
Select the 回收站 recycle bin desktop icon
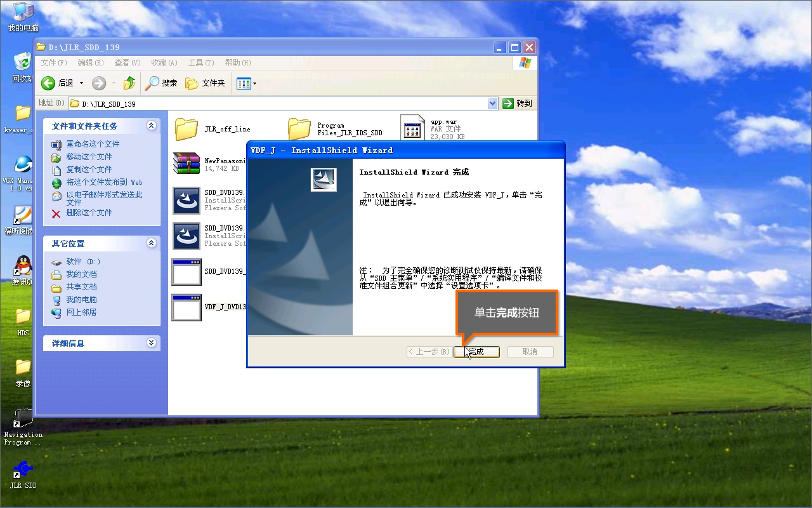tap(23, 67)
